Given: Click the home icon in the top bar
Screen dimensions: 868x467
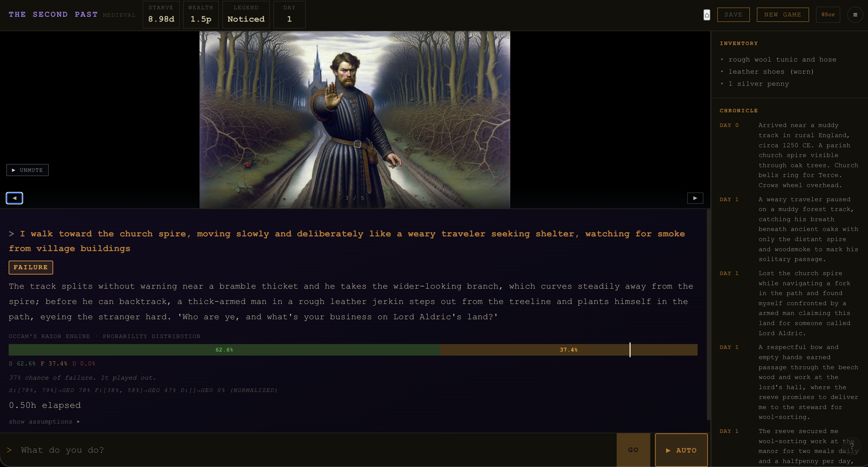Looking at the screenshot, I should pyautogui.click(x=707, y=15).
